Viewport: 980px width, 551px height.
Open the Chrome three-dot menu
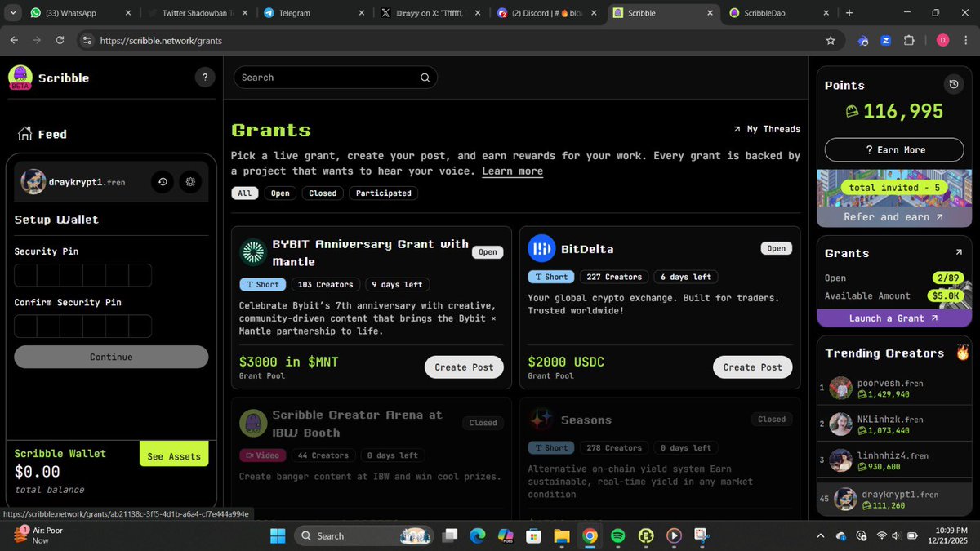tap(966, 40)
